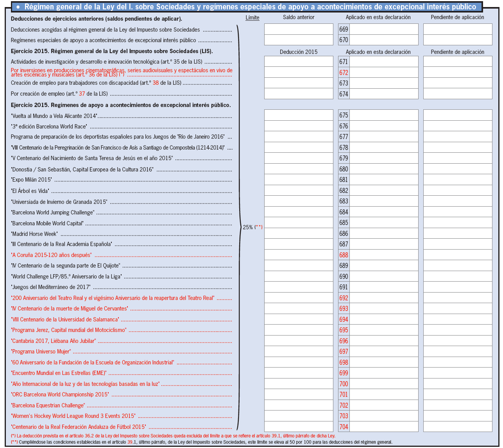Viewport: 503px width, 448px height.
Task: Click Deducción 2015 box for Madrid Horse Week
Action: tap(299, 233)
